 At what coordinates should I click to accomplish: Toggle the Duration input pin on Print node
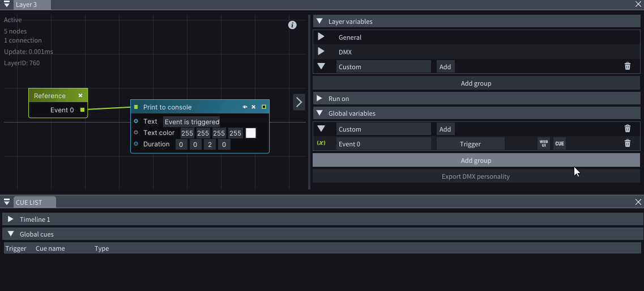click(x=136, y=144)
